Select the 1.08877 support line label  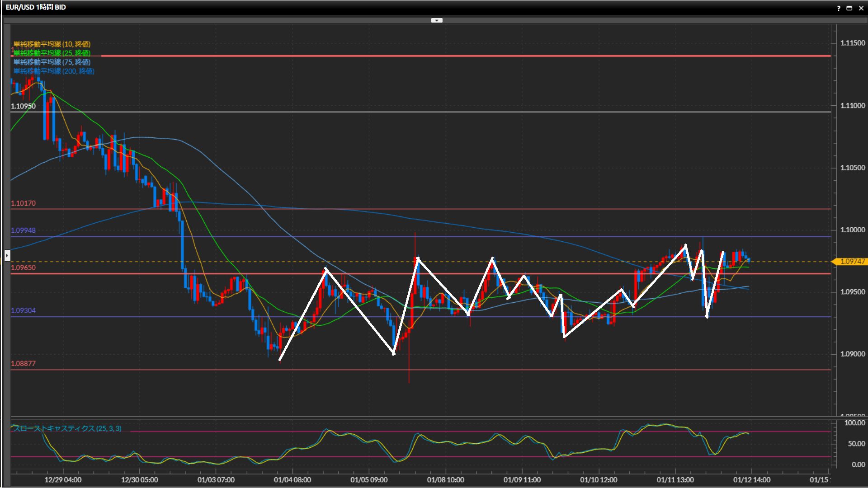(23, 363)
